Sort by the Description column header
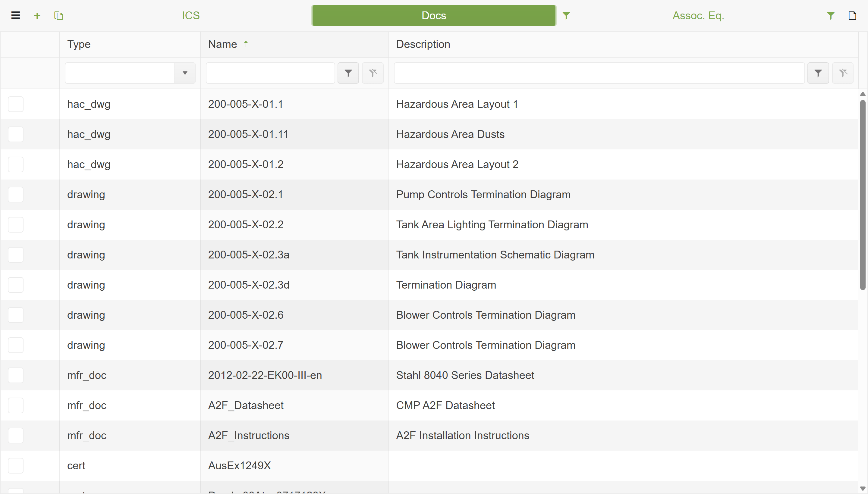 624,44
